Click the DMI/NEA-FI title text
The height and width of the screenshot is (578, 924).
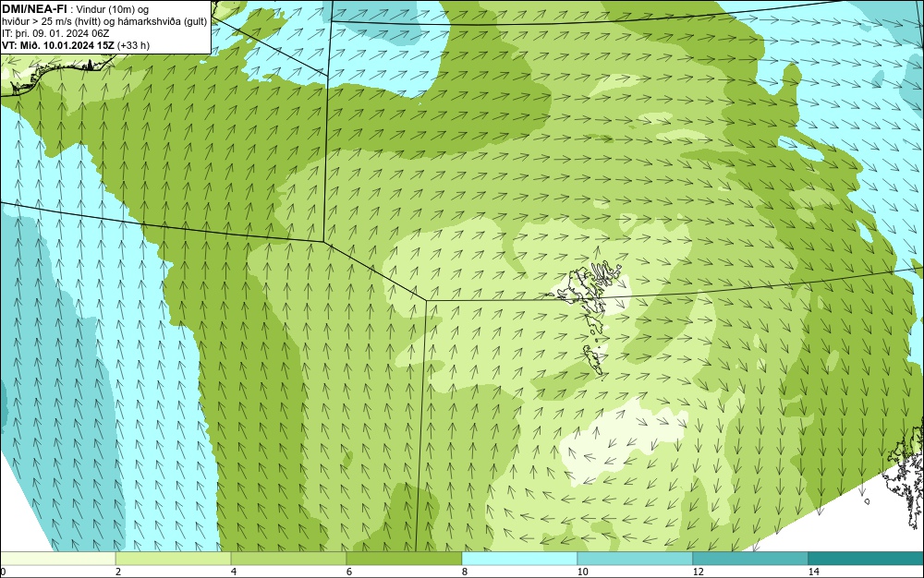(x=33, y=9)
